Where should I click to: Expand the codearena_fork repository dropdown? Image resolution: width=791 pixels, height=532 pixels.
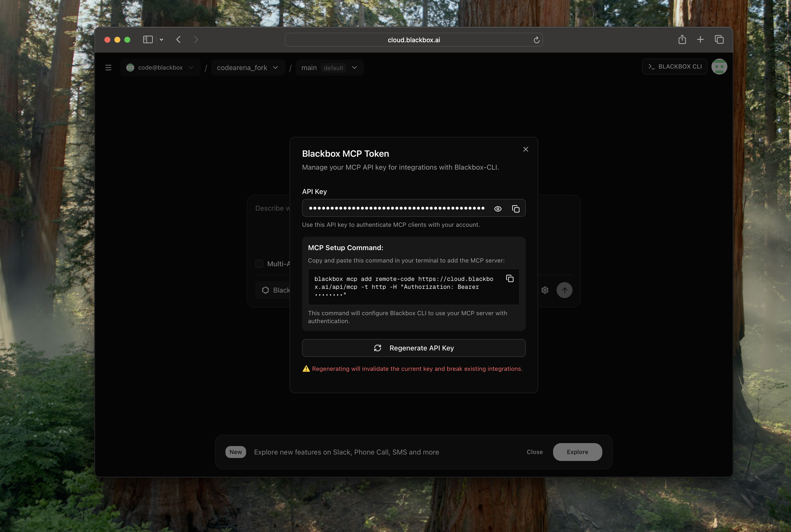[x=248, y=68]
